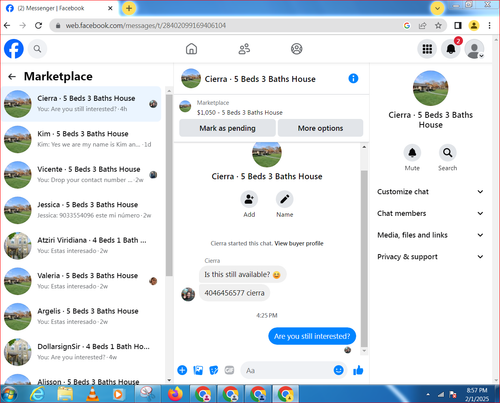Click the conversation list scrollbar thumb
The image size is (500, 403).
pos(169,185)
